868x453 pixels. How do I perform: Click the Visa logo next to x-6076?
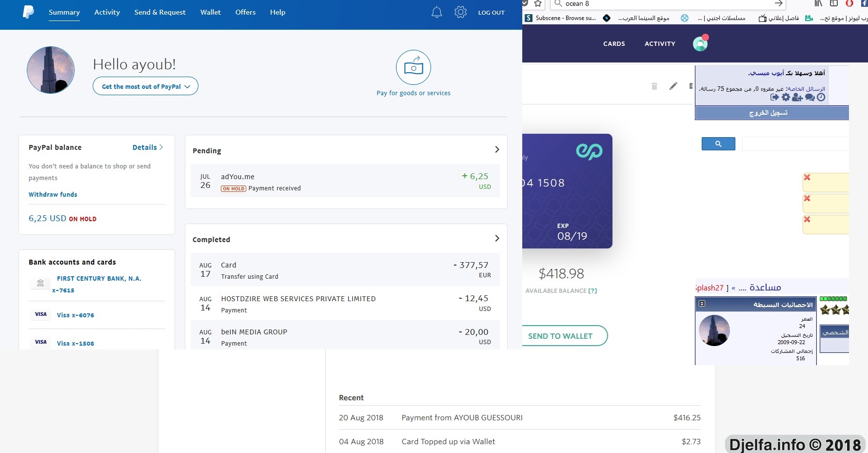click(41, 314)
